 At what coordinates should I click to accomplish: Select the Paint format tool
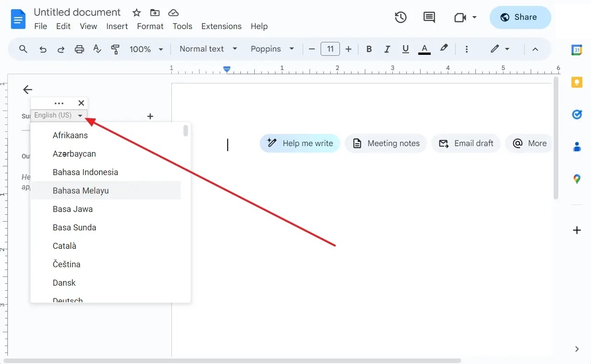tap(115, 49)
